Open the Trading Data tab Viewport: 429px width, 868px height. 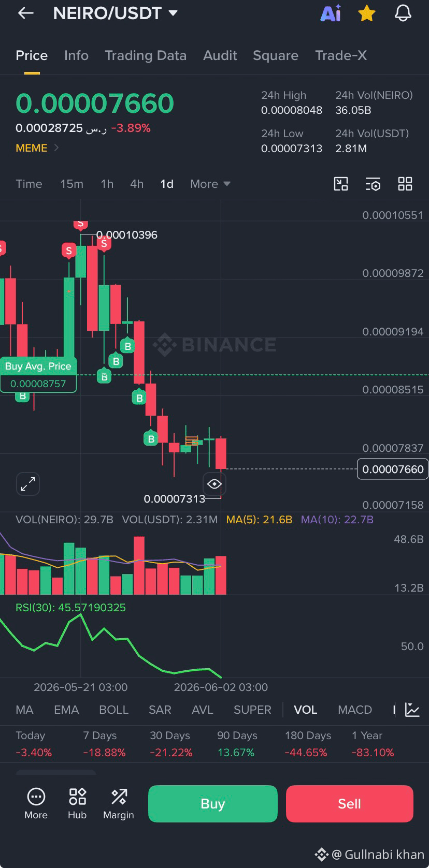[x=146, y=55]
